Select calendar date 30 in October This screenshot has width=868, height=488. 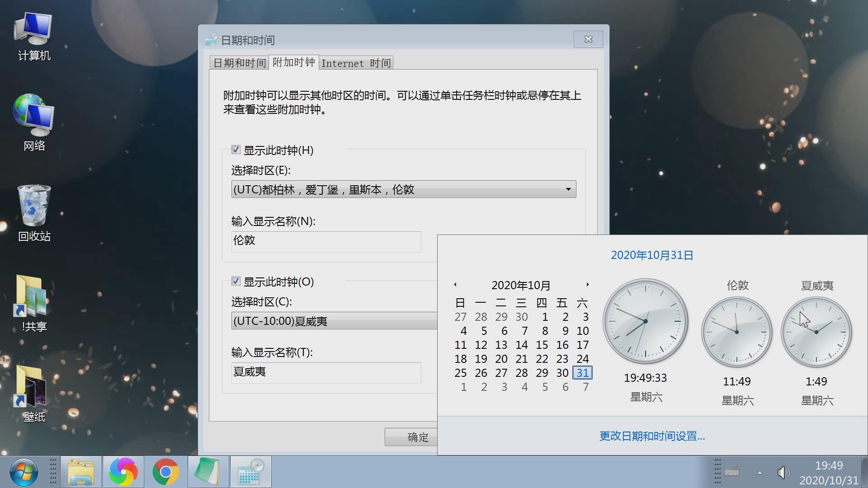(x=562, y=373)
